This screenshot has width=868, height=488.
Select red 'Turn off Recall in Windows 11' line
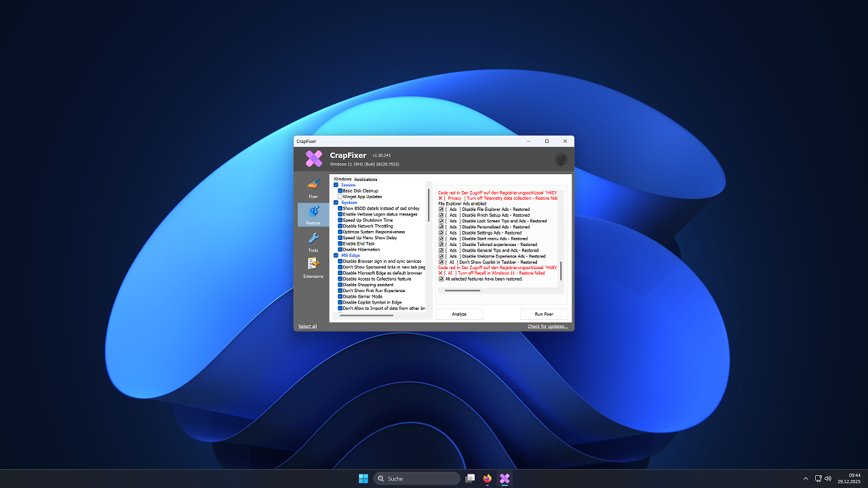[x=492, y=274]
